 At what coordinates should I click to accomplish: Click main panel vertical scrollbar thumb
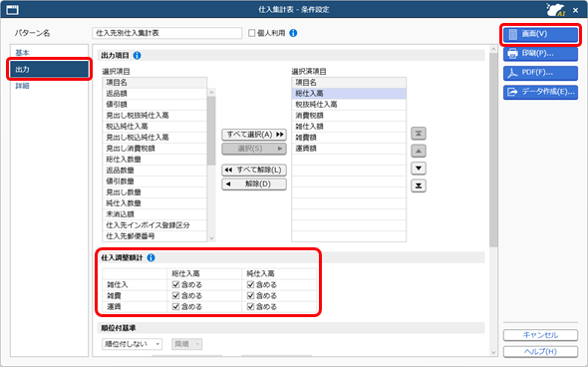(x=493, y=150)
